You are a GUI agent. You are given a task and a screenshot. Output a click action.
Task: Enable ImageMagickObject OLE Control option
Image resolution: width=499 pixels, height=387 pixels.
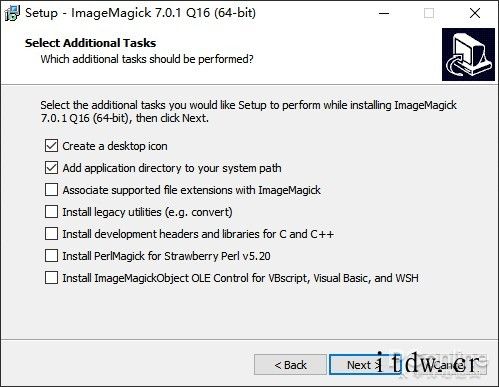click(x=51, y=278)
